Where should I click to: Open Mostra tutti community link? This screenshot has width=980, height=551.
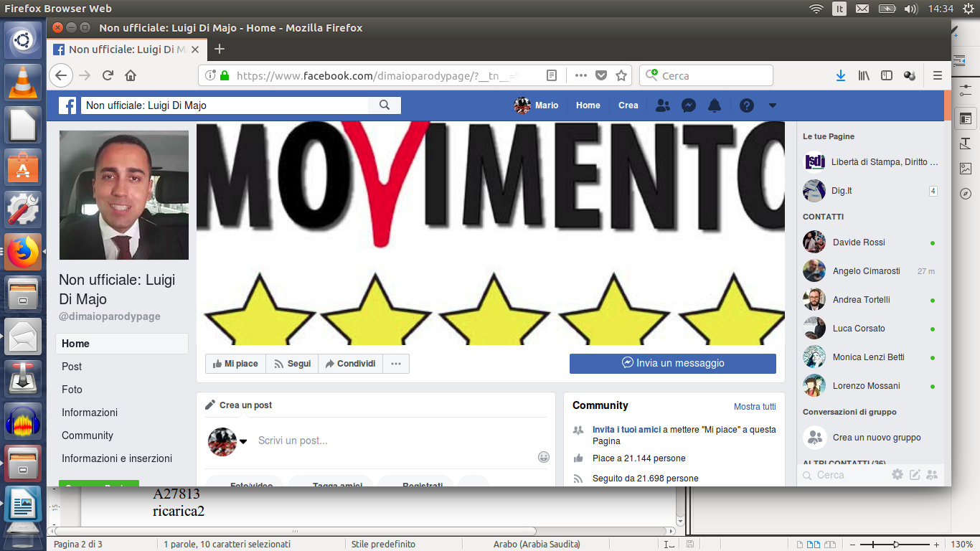click(x=755, y=407)
